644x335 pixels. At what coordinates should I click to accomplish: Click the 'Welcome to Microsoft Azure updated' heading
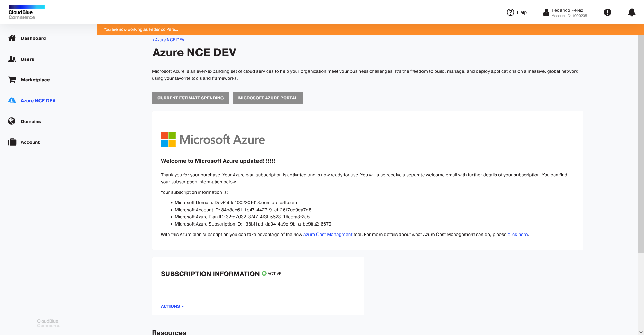coord(218,161)
